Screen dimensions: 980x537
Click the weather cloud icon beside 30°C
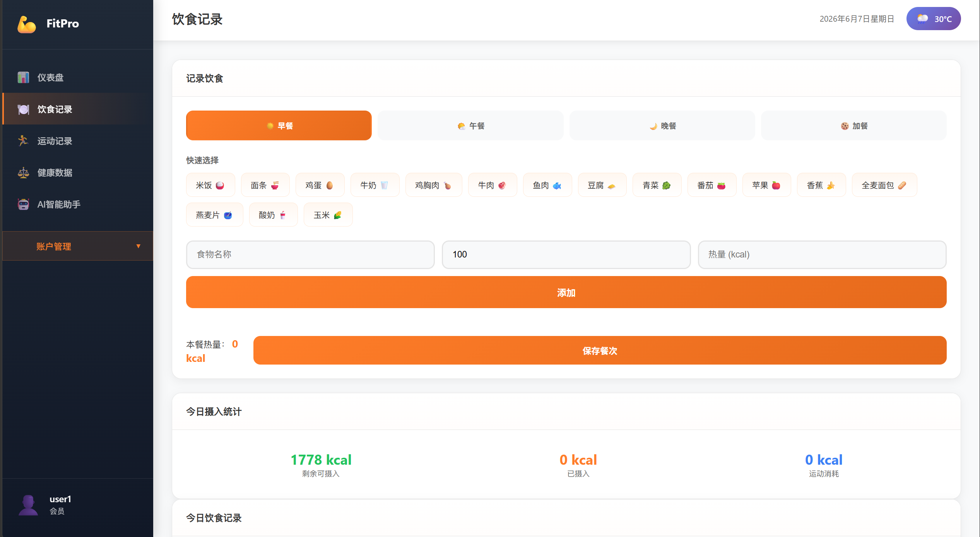click(922, 19)
